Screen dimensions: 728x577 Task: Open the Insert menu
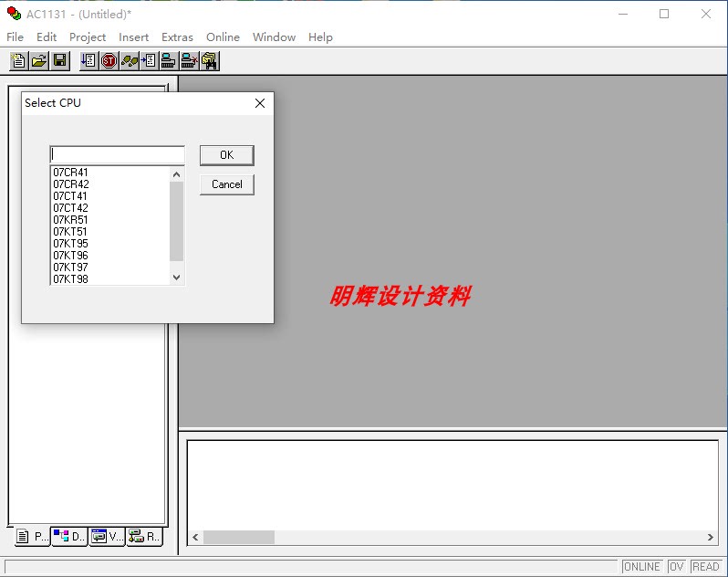point(134,37)
